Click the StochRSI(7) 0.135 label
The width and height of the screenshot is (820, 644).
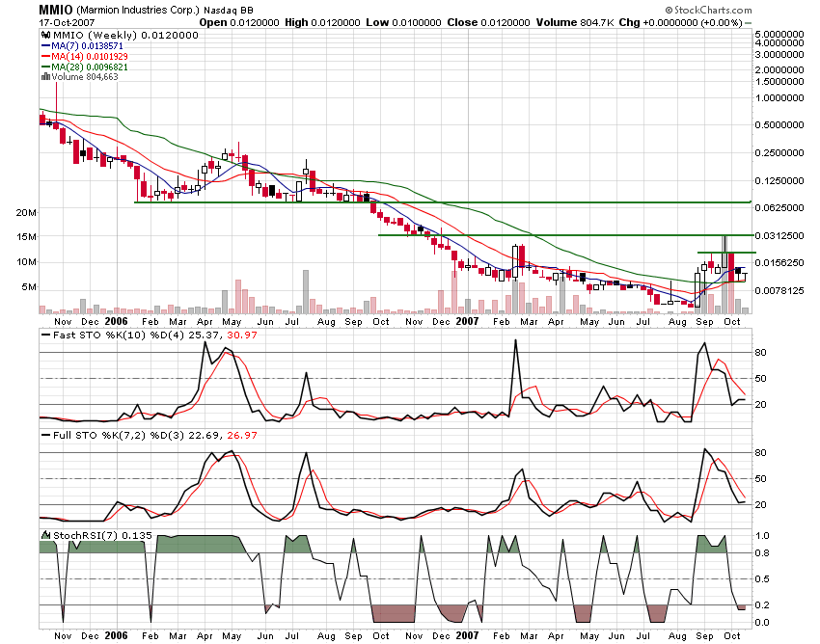pyautogui.click(x=102, y=535)
